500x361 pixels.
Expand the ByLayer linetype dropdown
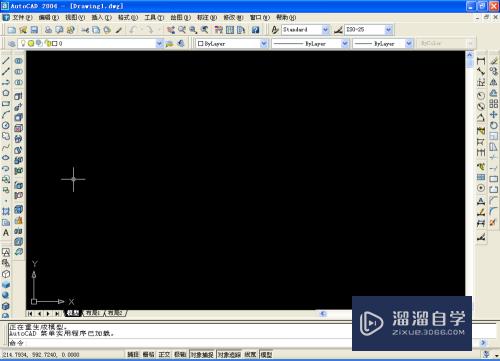345,44
